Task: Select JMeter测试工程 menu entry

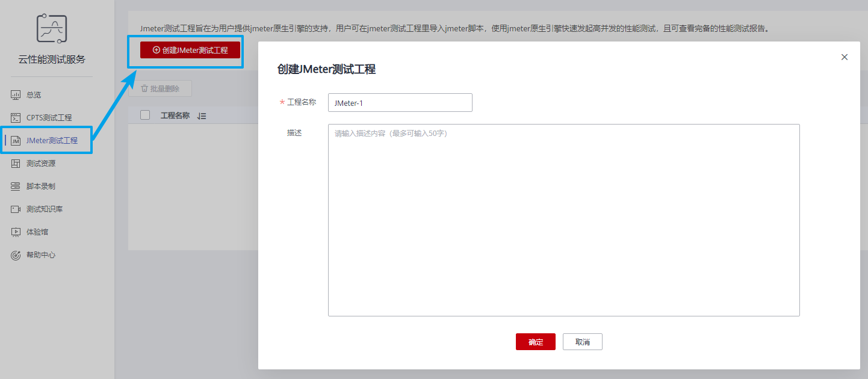Action: point(52,141)
